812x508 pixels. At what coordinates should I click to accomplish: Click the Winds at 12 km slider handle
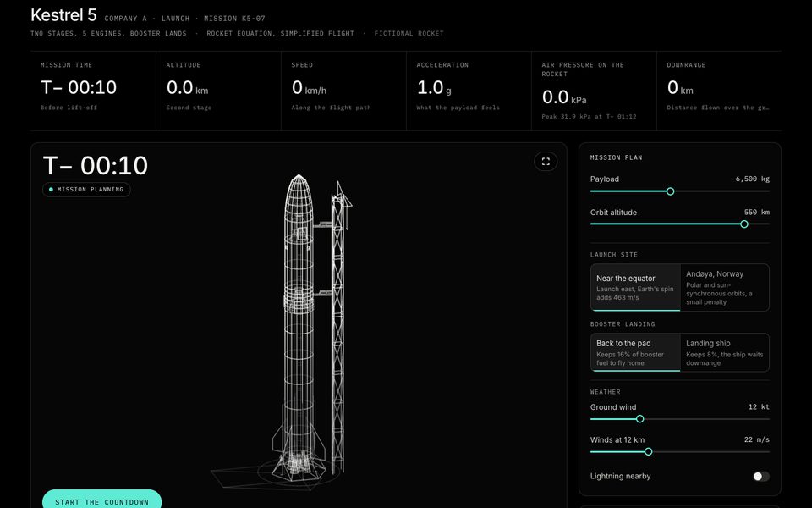tap(648, 452)
